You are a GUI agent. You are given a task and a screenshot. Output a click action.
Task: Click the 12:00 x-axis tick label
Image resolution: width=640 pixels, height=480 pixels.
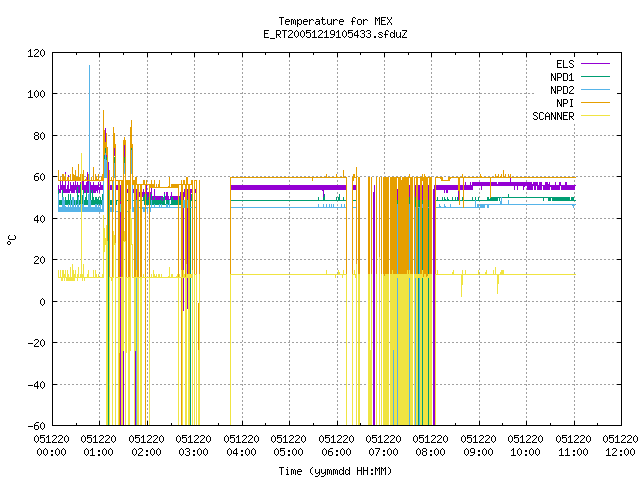coord(620,452)
